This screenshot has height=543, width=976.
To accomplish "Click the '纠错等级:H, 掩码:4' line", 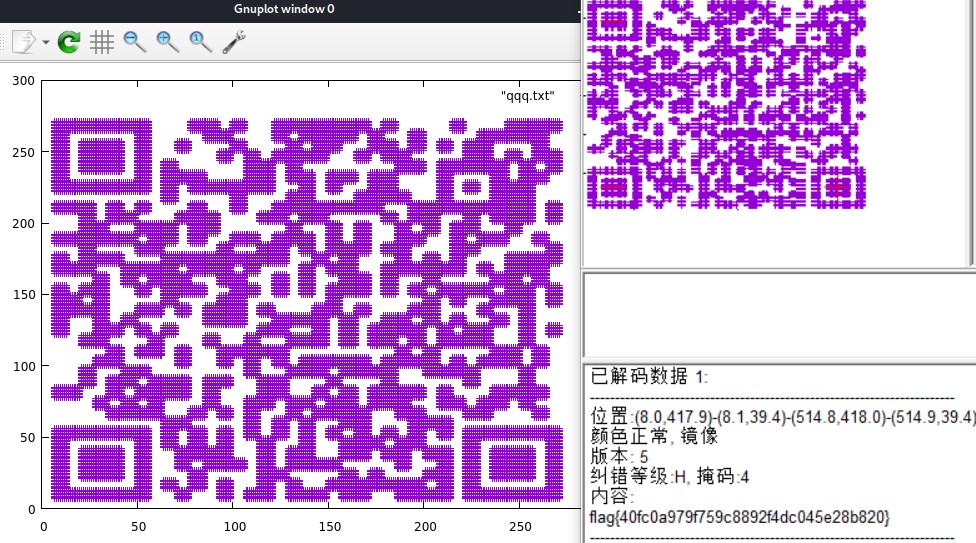I will (x=669, y=477).
